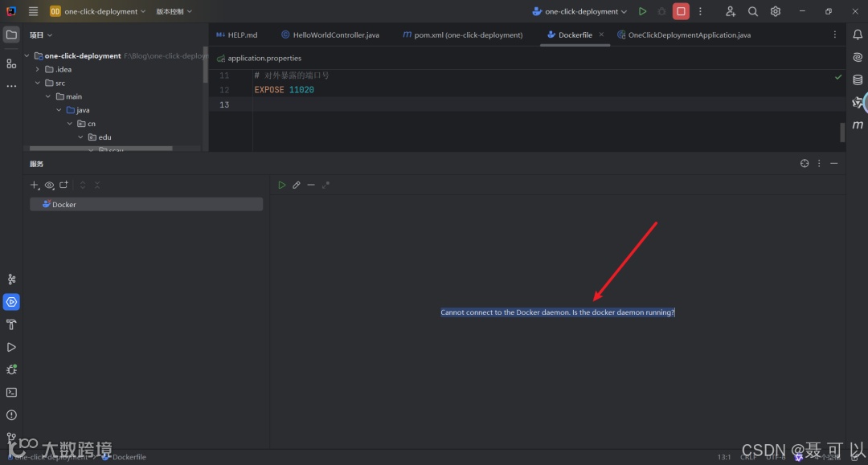Screen dimensions: 868x465
Task: Toggle view options eye icon in Services
Action: 49,186
